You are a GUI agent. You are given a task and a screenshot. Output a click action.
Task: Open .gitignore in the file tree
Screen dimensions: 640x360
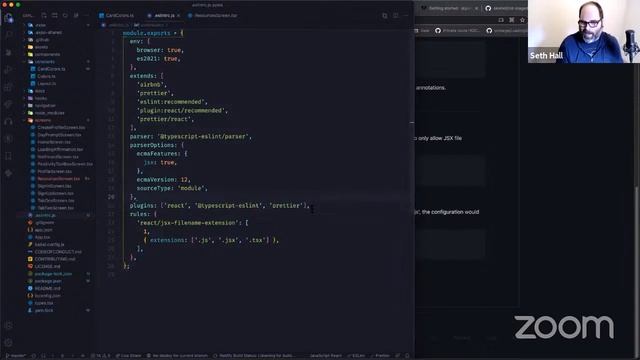pyautogui.click(x=44, y=222)
